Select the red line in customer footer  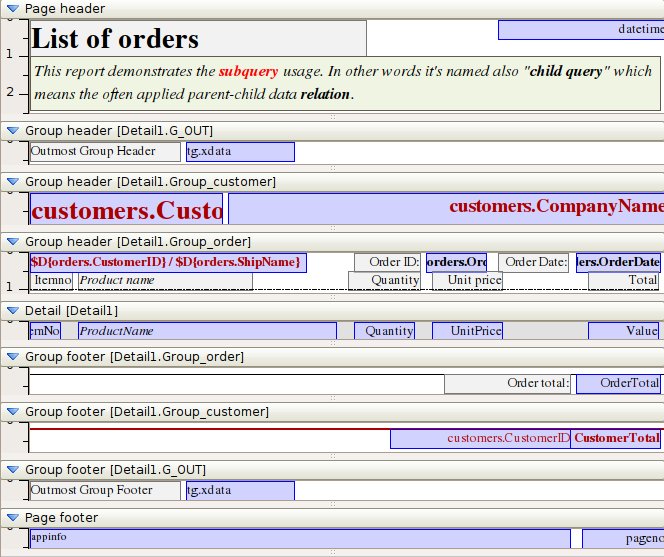point(210,429)
